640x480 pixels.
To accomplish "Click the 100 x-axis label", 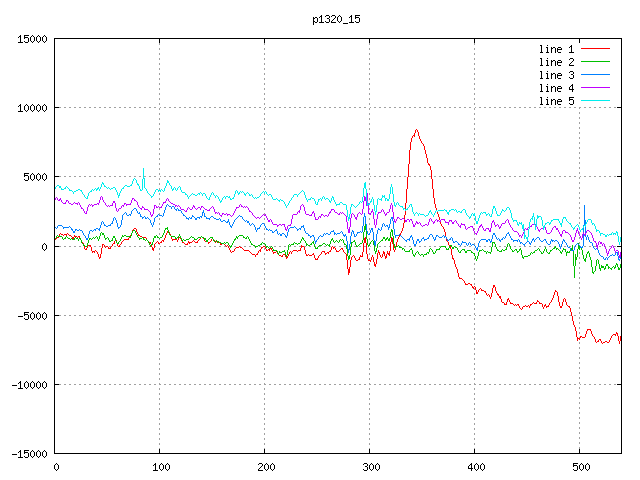I will click(x=161, y=467).
